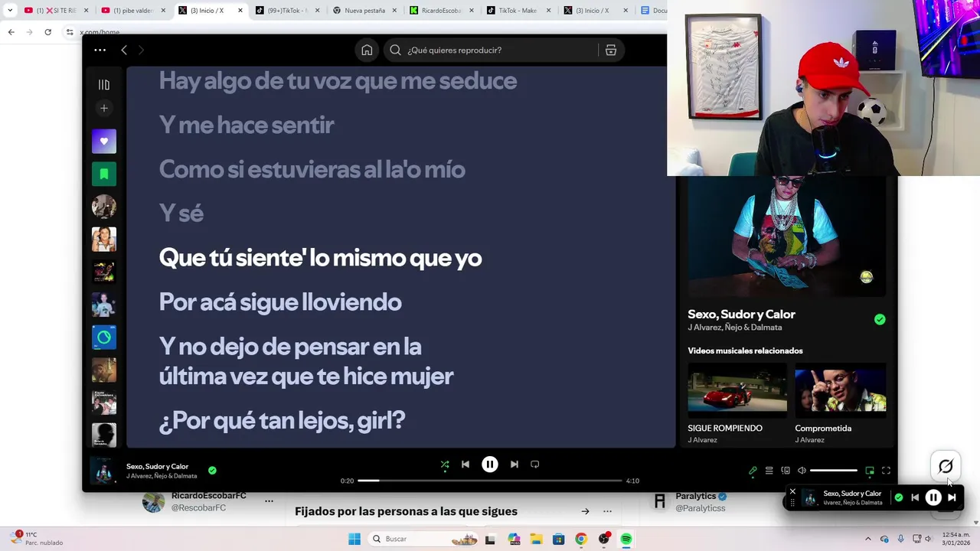Mute volume using the speaker icon in Spotify
Image resolution: width=980 pixels, height=551 pixels.
[802, 471]
